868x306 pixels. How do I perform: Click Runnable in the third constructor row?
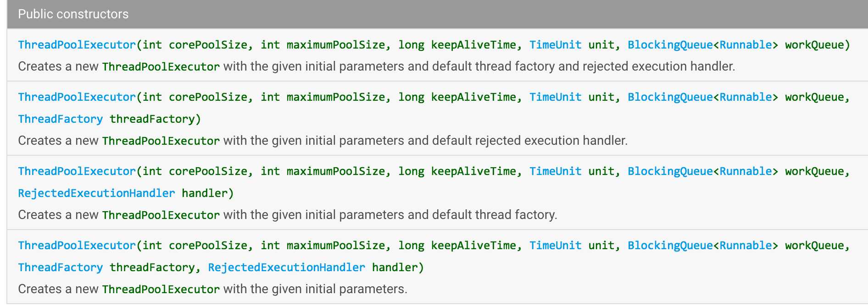click(746, 171)
